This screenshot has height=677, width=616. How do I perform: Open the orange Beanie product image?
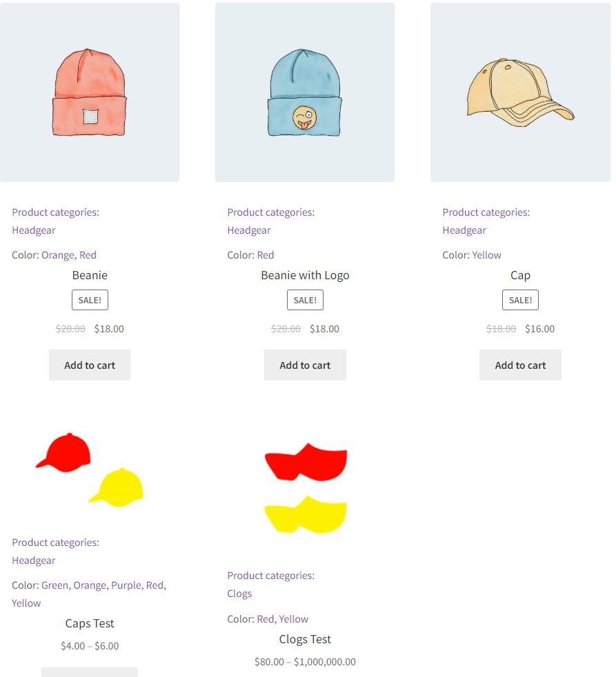(x=90, y=92)
